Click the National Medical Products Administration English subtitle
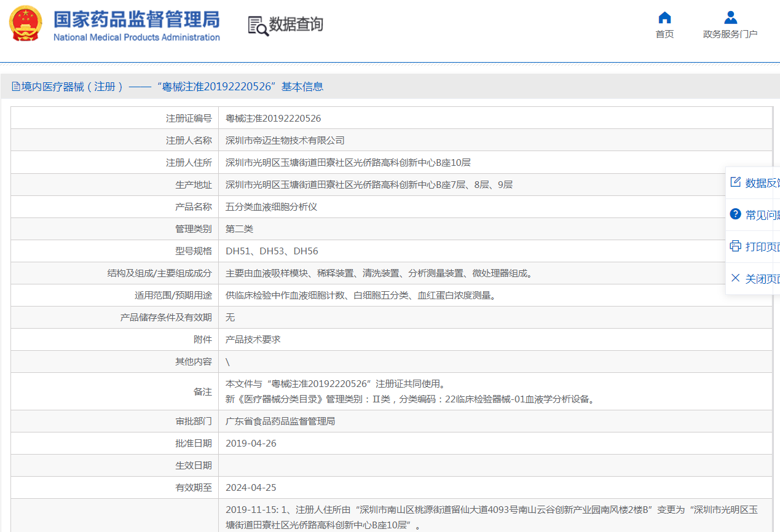Screen dimensions: 780x532 point(136,37)
